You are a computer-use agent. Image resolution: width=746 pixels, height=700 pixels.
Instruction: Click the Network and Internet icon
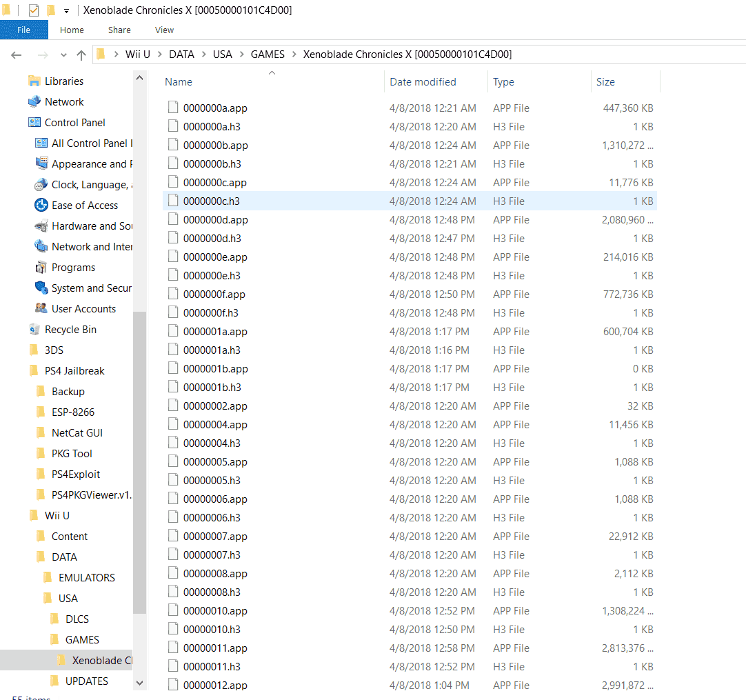(41, 246)
